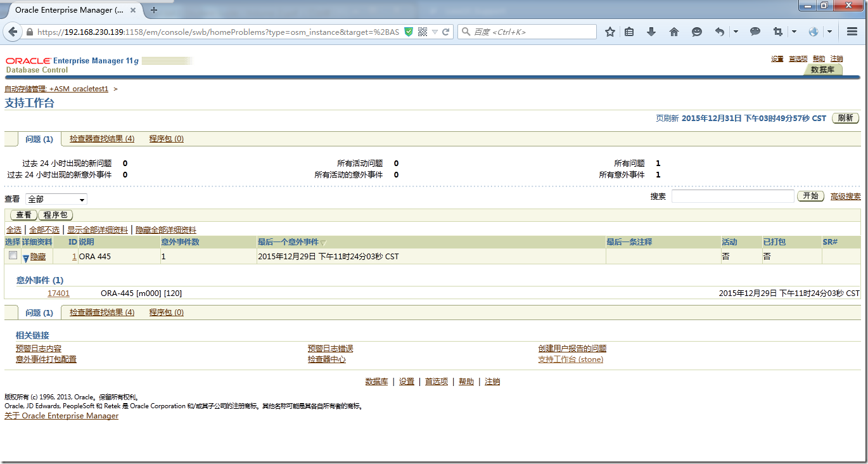Open a new browser tab with plus
The image size is (868, 464).
point(154,10)
